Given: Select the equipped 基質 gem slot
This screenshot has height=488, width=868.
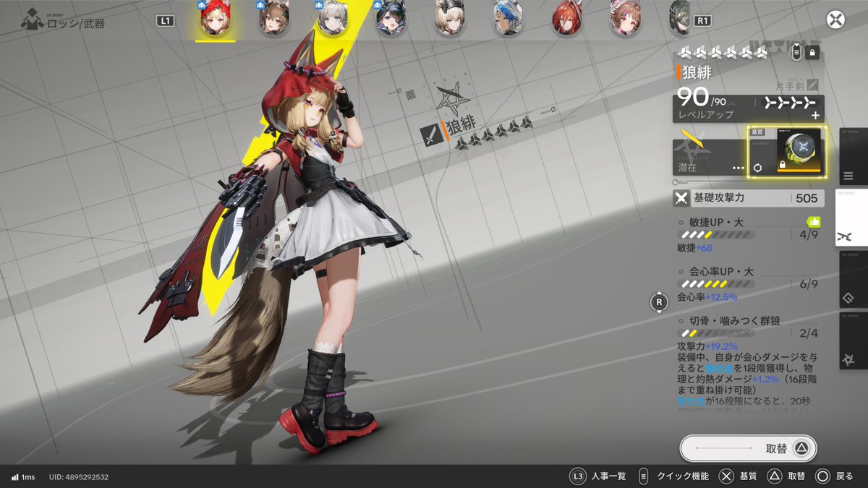Looking at the screenshot, I should [786, 152].
